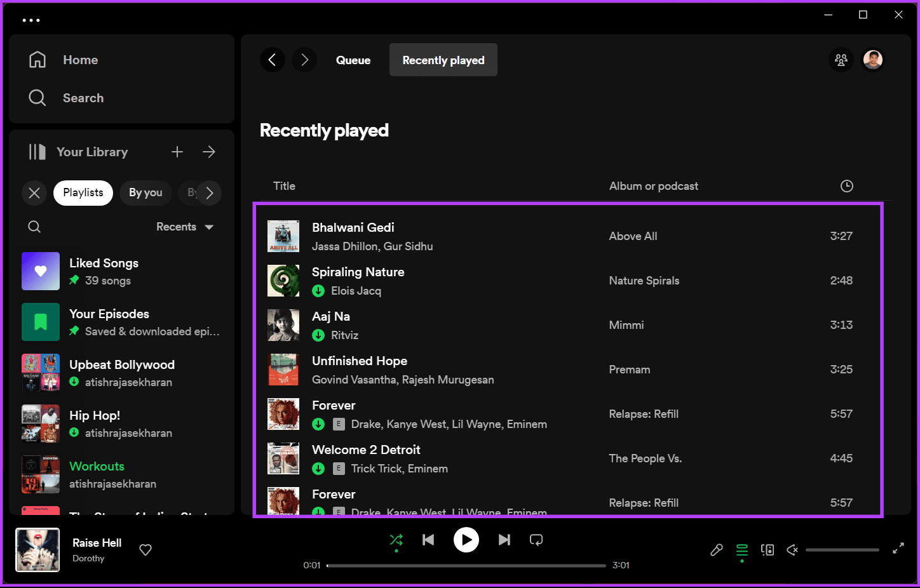Click the Your Library heading
This screenshot has width=920, height=588.
tap(92, 152)
